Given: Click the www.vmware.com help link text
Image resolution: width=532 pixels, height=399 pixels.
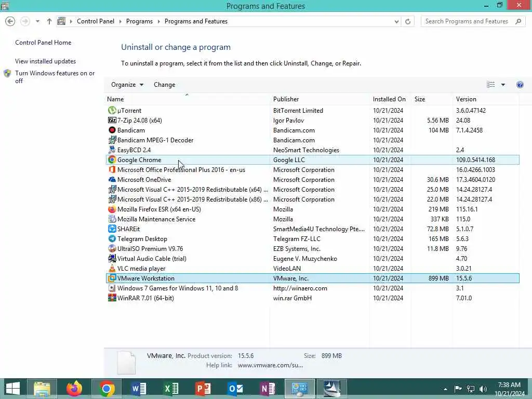Looking at the screenshot, I should point(270,365).
